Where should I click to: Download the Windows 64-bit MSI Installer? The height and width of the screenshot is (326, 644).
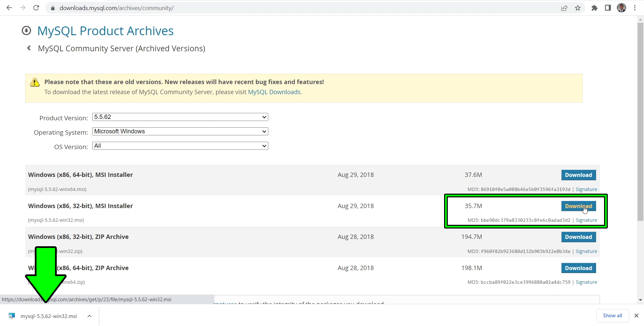pos(579,175)
